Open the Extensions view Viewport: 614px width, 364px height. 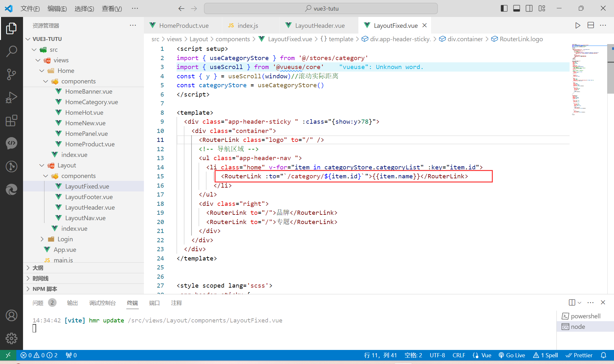coord(12,120)
